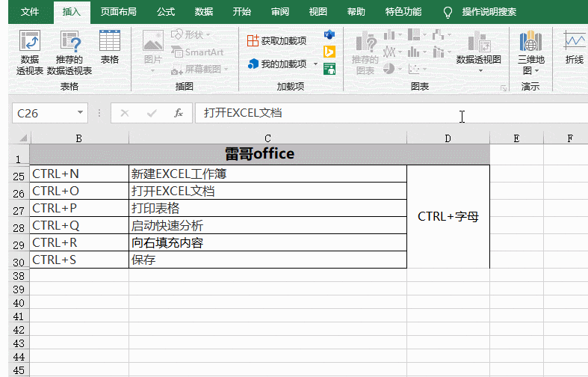Open the 形状 shapes dropdown

pos(191,35)
